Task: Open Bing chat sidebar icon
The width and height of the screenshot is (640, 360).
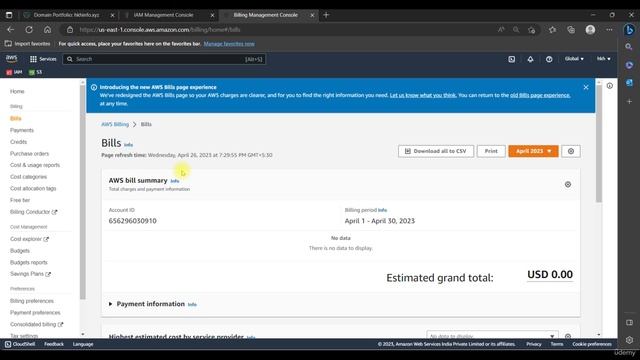Action: click(629, 30)
